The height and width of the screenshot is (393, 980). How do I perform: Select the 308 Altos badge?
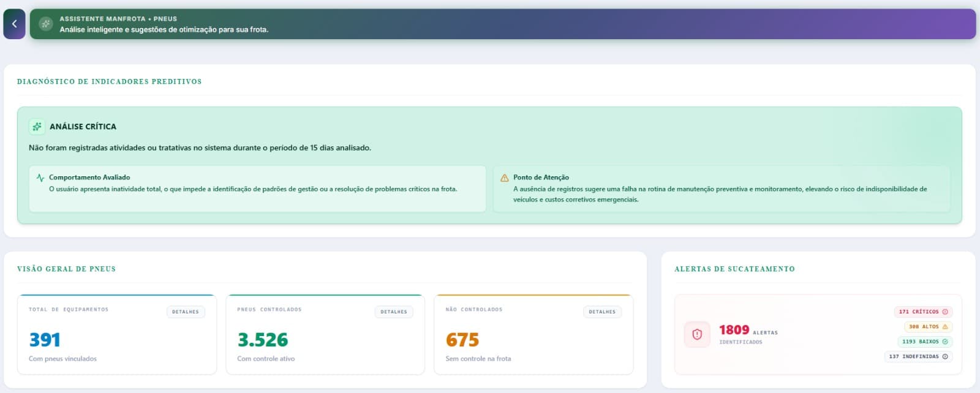click(928, 326)
